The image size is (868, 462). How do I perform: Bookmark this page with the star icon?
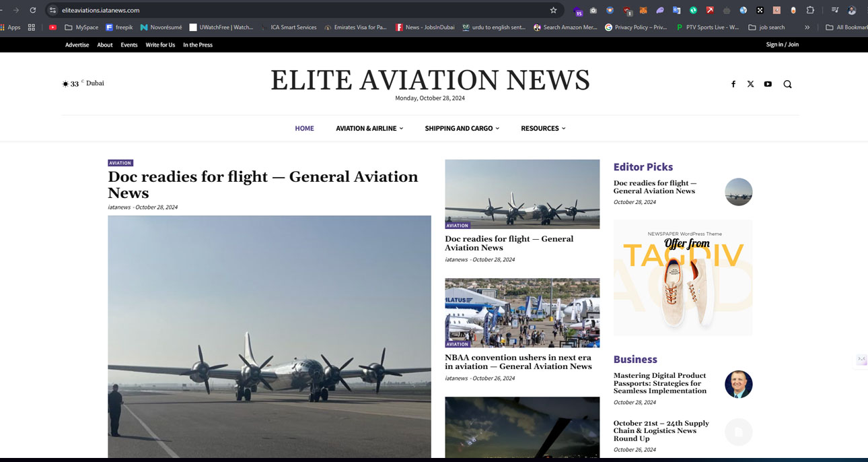pos(553,10)
